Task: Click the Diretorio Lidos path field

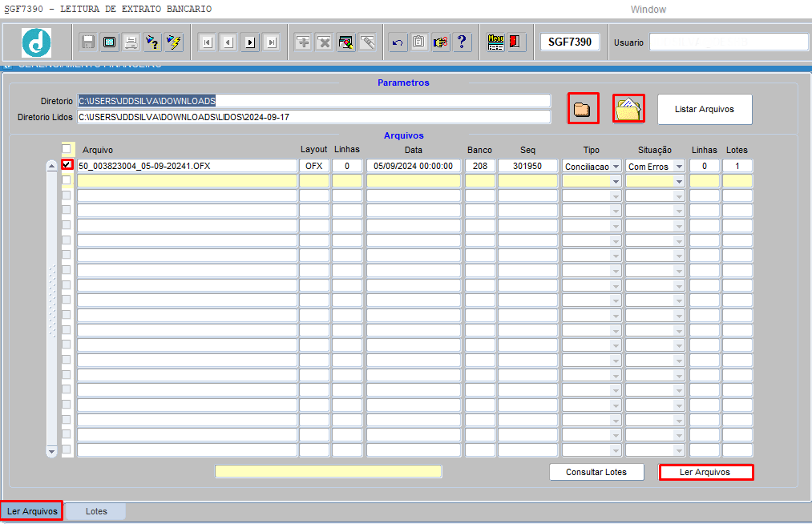Action: 313,117
